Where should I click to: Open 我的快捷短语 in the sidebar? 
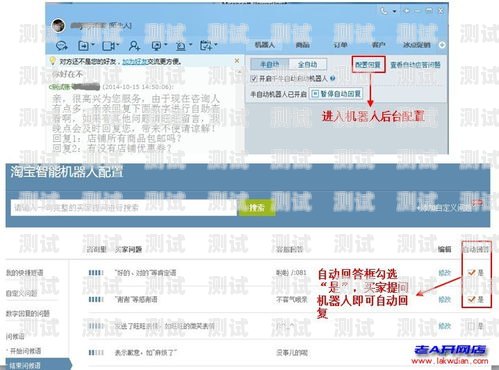(x=25, y=273)
